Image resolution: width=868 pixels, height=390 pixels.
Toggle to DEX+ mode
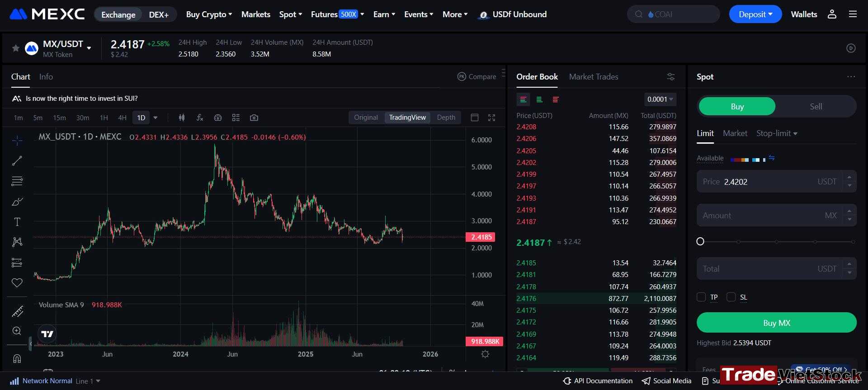point(159,14)
